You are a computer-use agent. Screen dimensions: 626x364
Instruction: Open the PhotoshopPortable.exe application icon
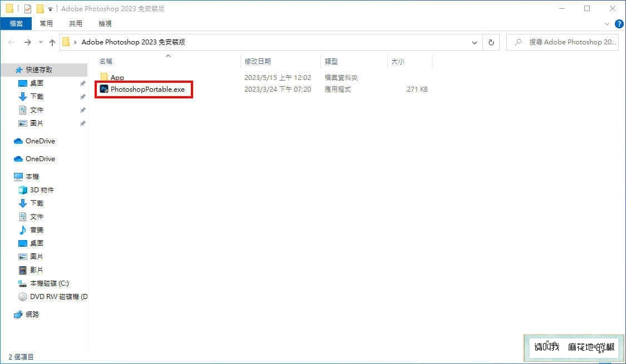(x=104, y=89)
